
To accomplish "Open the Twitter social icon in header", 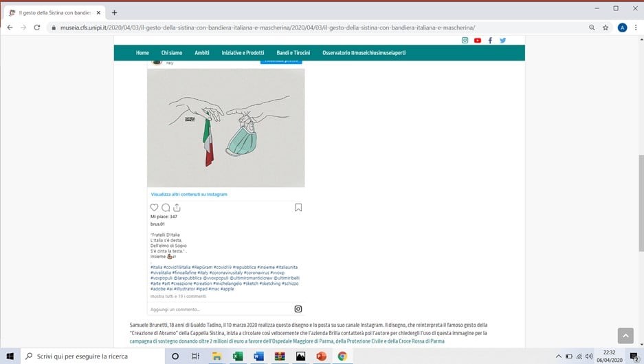I will click(x=502, y=41).
